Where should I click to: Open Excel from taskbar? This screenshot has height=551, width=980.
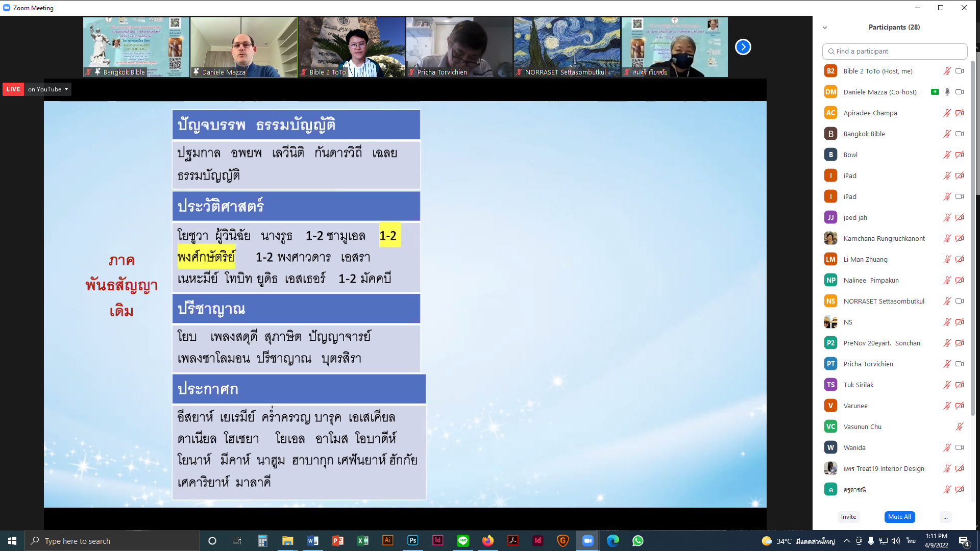[362, 541]
